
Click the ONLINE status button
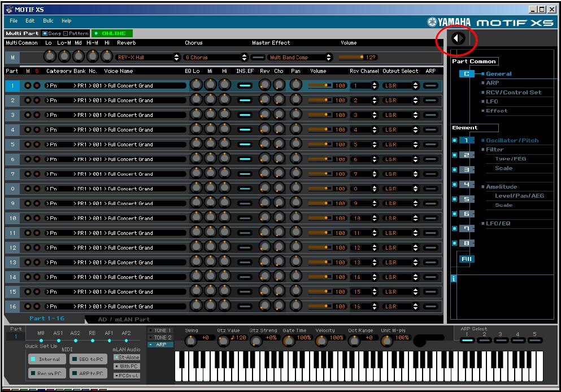point(112,33)
